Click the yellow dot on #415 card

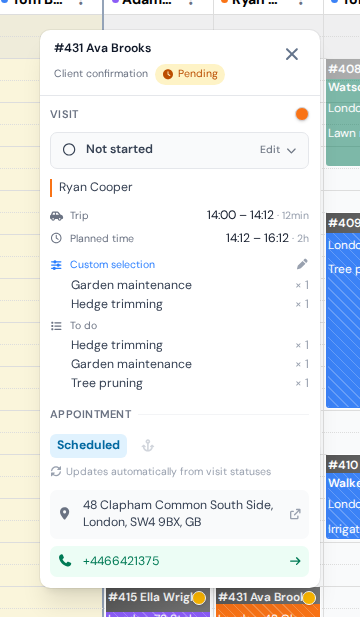(199, 598)
